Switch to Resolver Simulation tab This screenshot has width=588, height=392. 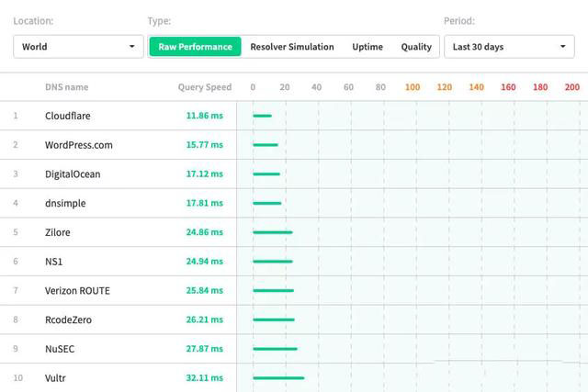point(292,47)
